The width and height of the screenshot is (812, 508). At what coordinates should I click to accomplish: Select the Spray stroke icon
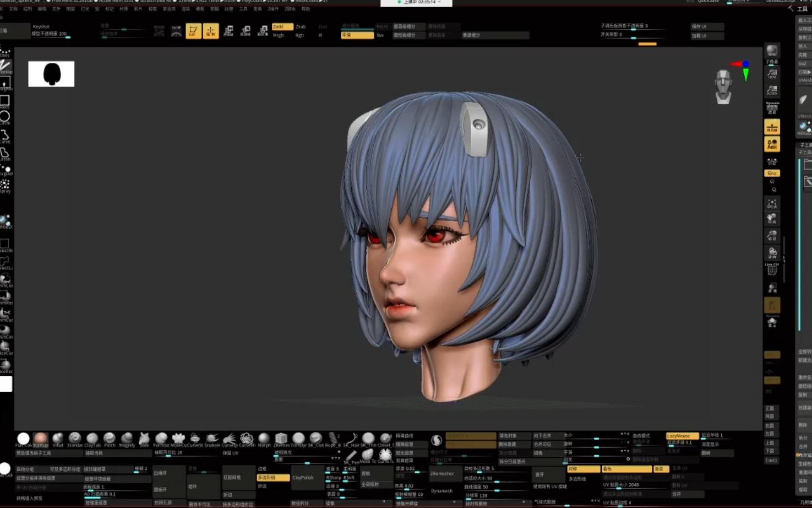tap(5, 186)
